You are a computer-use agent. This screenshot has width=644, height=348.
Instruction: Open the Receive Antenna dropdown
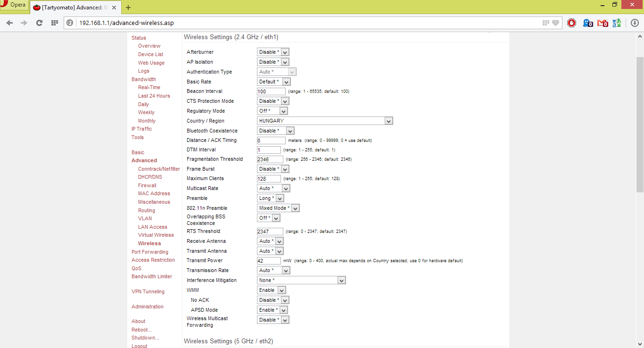[271, 241]
